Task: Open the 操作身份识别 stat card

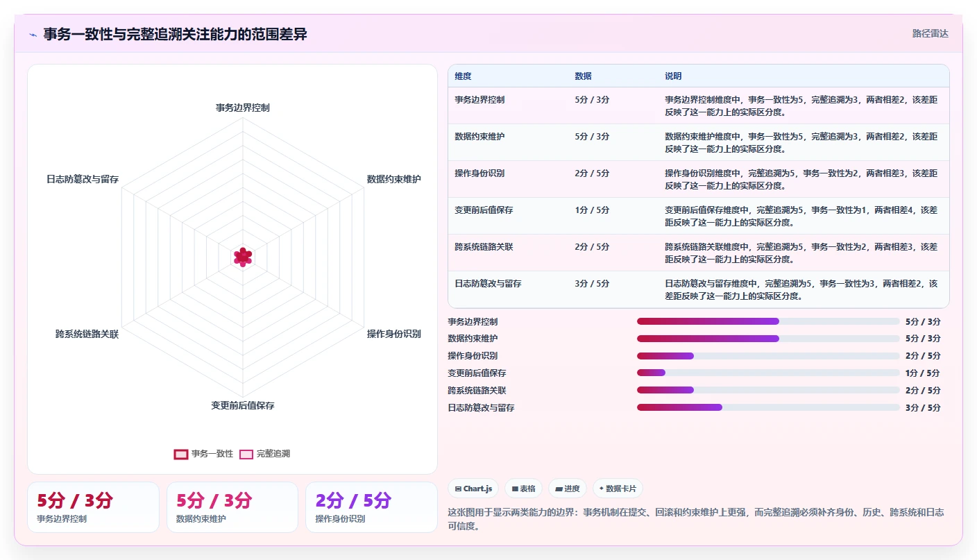Action: coord(371,507)
